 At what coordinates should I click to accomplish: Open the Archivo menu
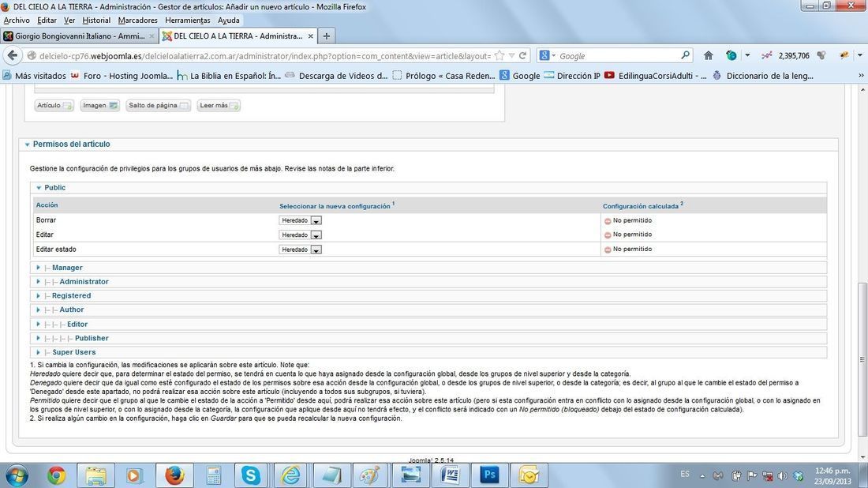[17, 21]
